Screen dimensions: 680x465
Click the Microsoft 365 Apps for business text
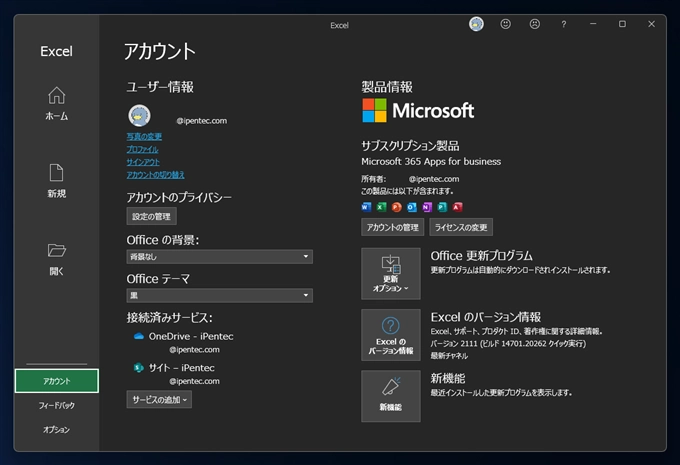pyautogui.click(x=431, y=161)
